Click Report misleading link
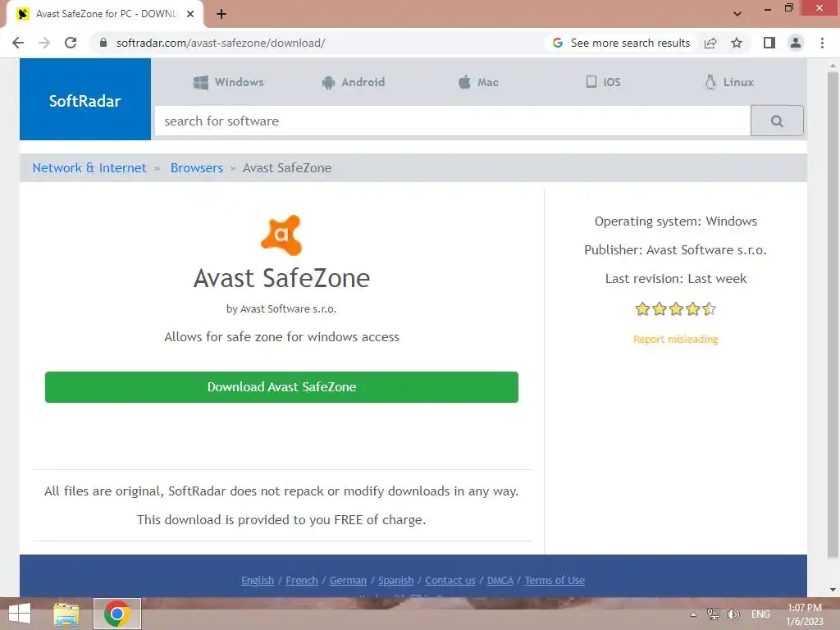The height and width of the screenshot is (630, 840). click(x=676, y=339)
